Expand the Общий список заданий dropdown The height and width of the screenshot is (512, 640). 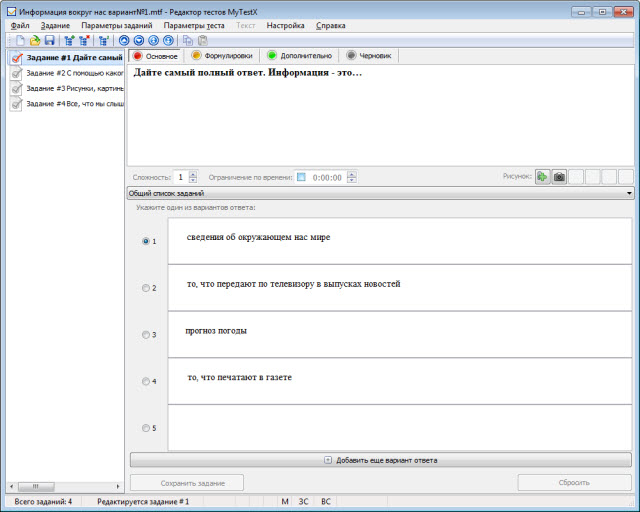coord(628,193)
